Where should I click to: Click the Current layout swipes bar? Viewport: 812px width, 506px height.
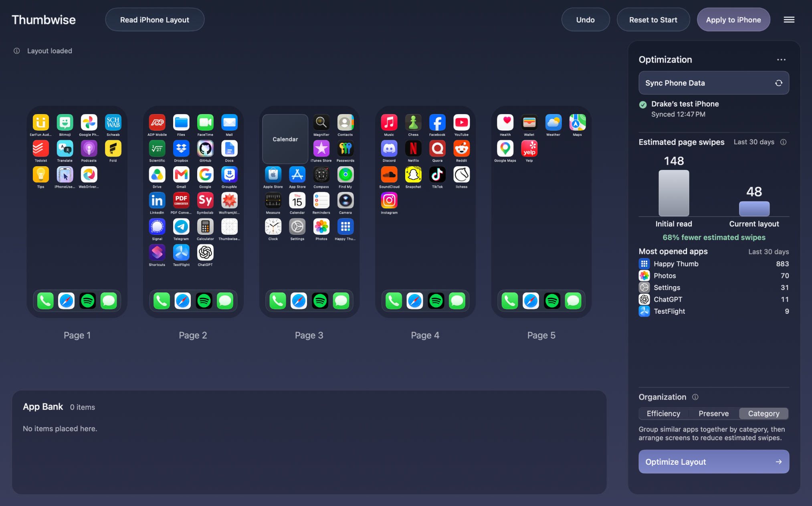click(754, 209)
